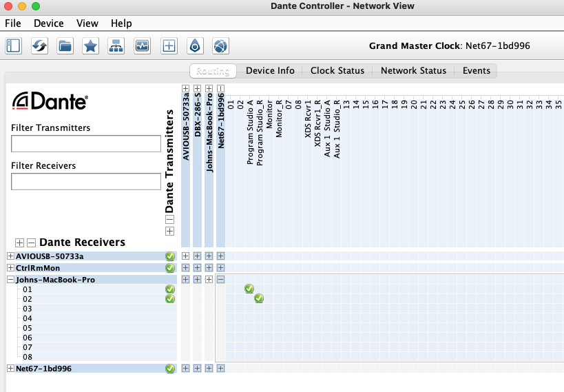The width and height of the screenshot is (564, 392).
Task: Click the clock status droplet icon
Action: (195, 45)
